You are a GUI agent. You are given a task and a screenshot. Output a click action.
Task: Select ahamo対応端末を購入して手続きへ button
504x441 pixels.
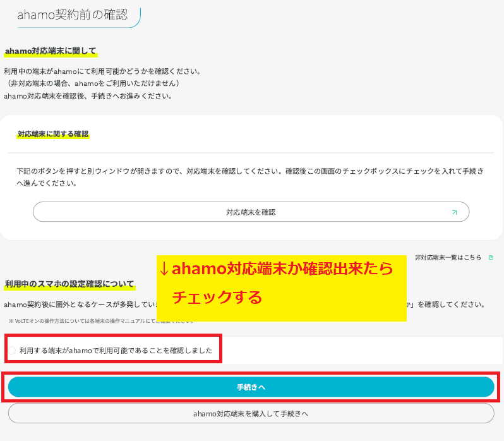[x=251, y=413]
